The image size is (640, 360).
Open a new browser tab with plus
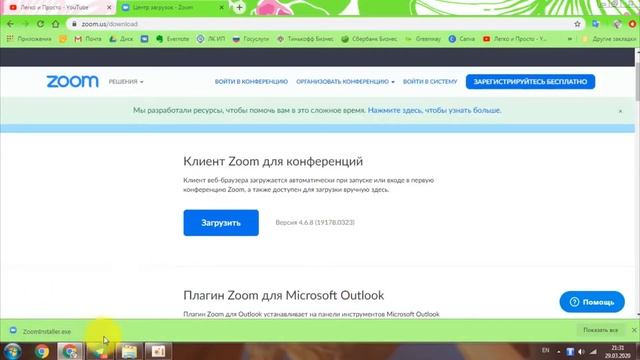pos(239,7)
